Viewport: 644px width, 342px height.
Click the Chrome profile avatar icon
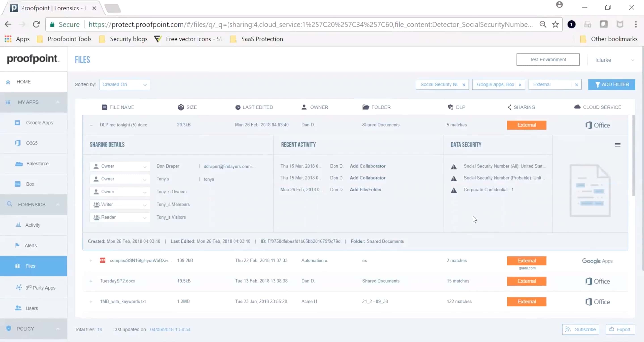point(559,4)
